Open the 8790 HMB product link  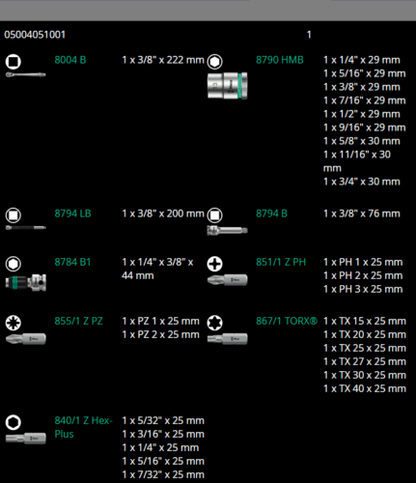[x=280, y=60]
